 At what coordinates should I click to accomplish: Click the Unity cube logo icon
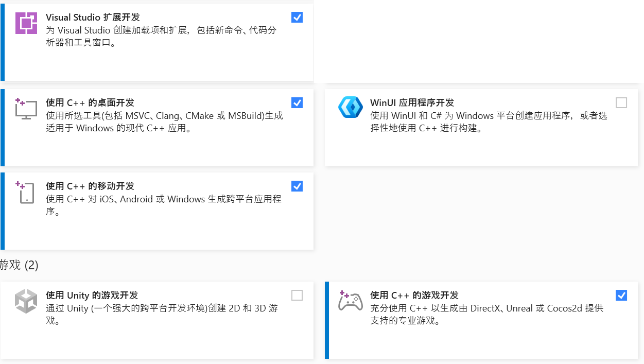[x=26, y=301]
